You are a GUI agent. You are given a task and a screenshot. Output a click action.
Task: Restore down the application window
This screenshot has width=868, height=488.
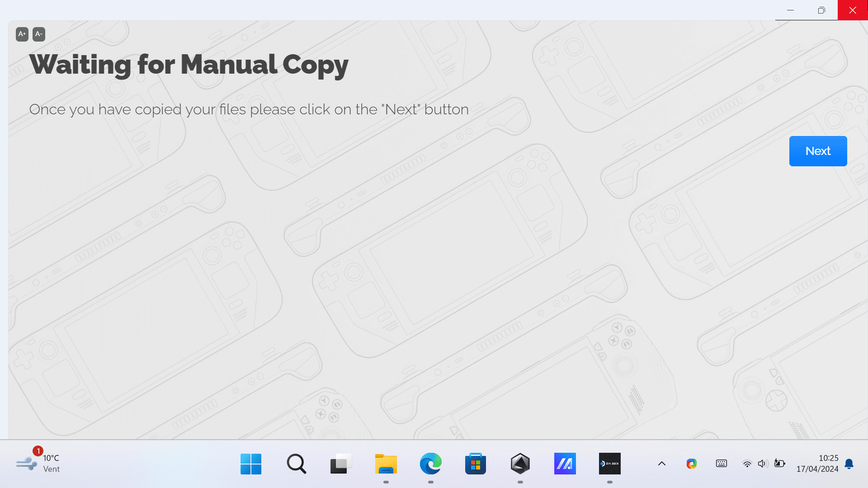[x=821, y=10]
